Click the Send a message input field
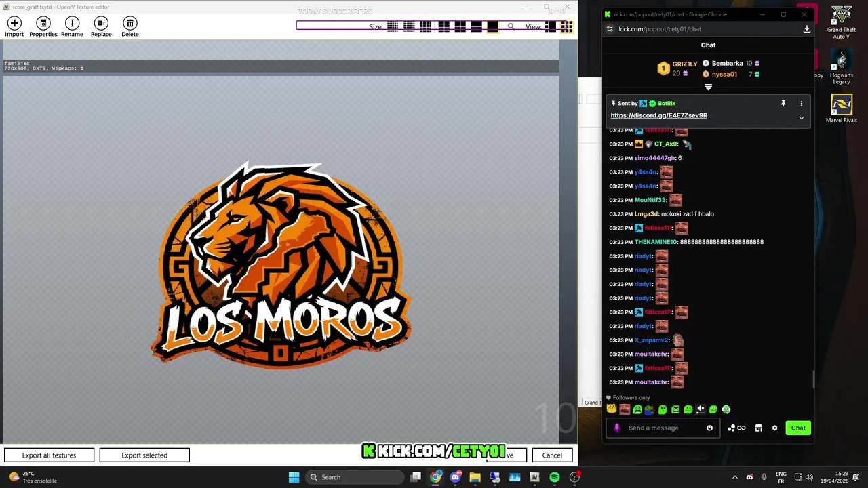The height and width of the screenshot is (488, 868). pos(665,428)
